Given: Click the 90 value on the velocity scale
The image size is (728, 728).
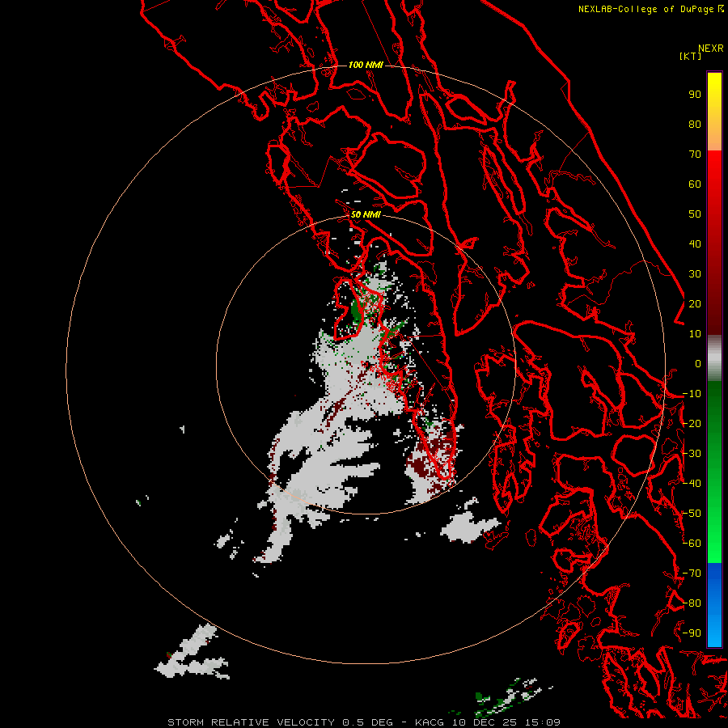Looking at the screenshot, I should tap(695, 95).
